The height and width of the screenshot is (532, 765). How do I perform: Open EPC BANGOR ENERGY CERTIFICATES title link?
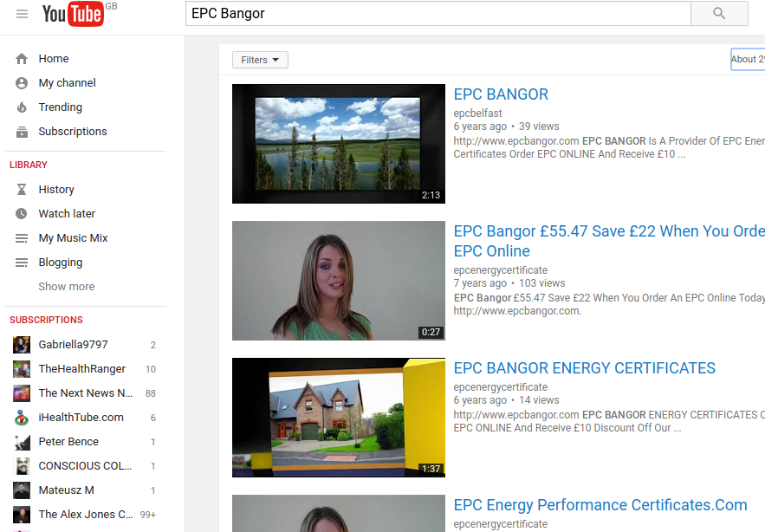click(x=585, y=368)
